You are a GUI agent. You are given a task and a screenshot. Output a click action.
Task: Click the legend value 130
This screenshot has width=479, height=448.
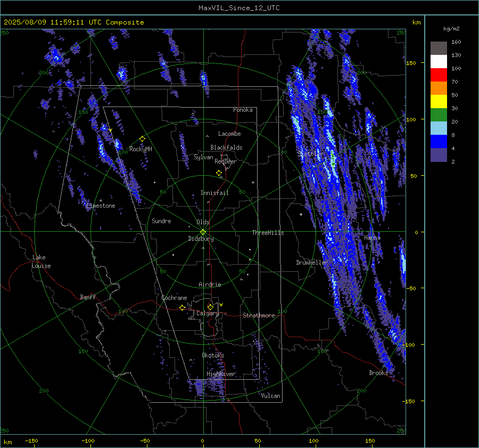point(456,55)
